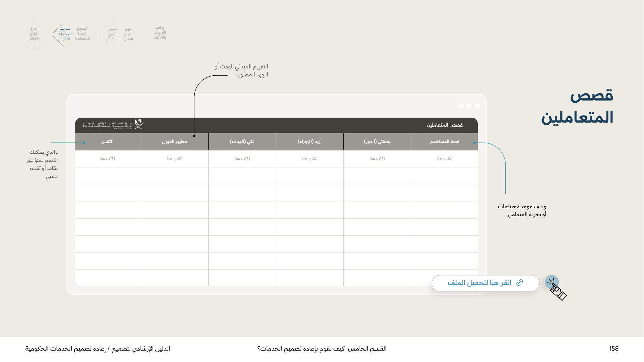
Task: Go to the إدارة التغيير والتواصل navigation circle
Action: point(34,34)
